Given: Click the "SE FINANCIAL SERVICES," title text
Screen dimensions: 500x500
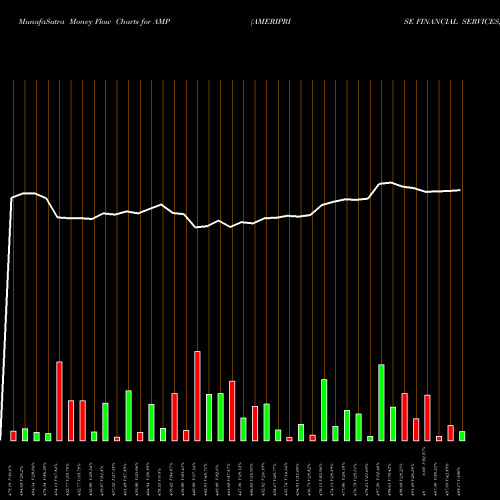Looking at the screenshot, I should pos(452,22).
